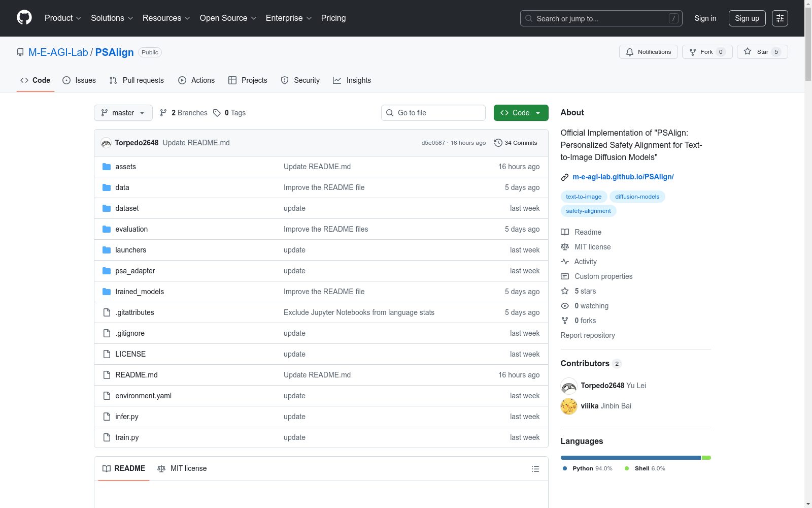Open MIT license in sidebar
This screenshot has height=508, width=812.
coord(586,247)
